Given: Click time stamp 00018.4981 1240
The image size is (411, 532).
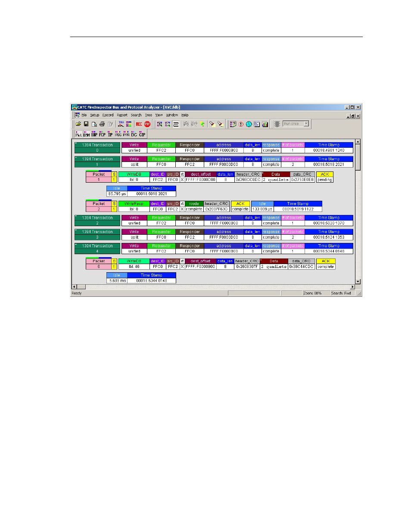Looking at the screenshot, I should coord(329,150).
